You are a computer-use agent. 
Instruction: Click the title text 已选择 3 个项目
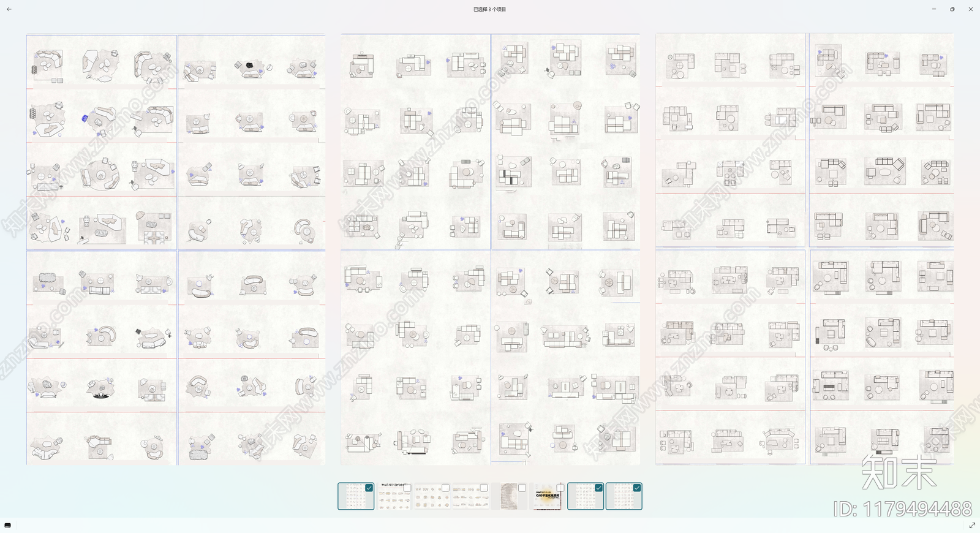(490, 9)
